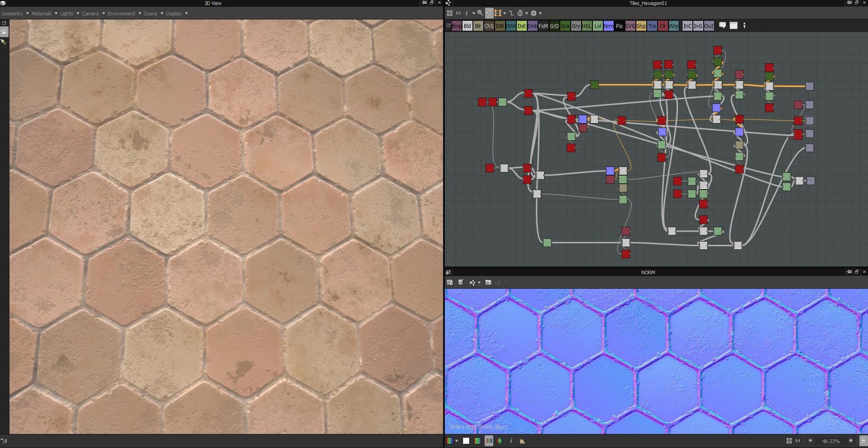Open the Lights menu in 3D View

click(x=69, y=14)
